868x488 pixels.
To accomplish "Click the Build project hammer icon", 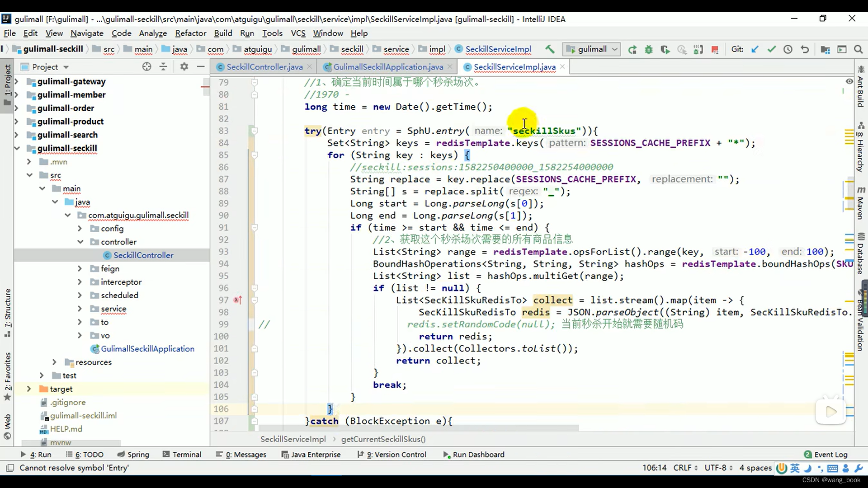I will coord(550,49).
